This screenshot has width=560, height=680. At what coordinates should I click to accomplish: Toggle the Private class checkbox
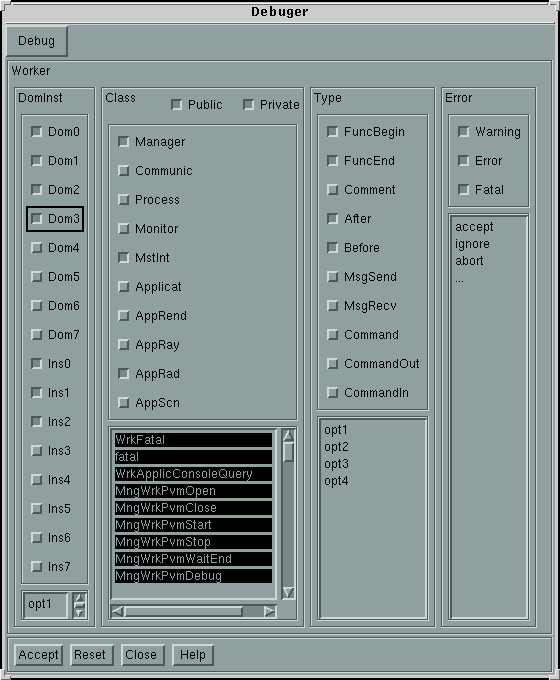[249, 105]
